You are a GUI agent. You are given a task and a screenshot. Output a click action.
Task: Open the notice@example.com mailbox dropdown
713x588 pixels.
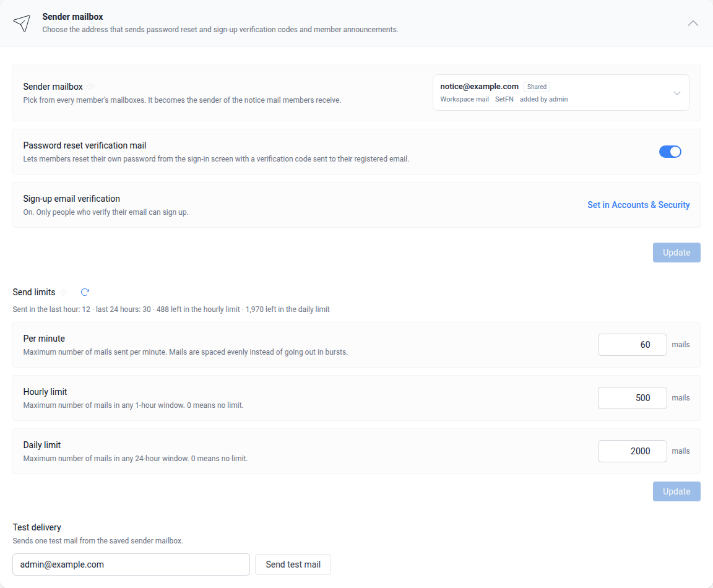pyautogui.click(x=561, y=93)
